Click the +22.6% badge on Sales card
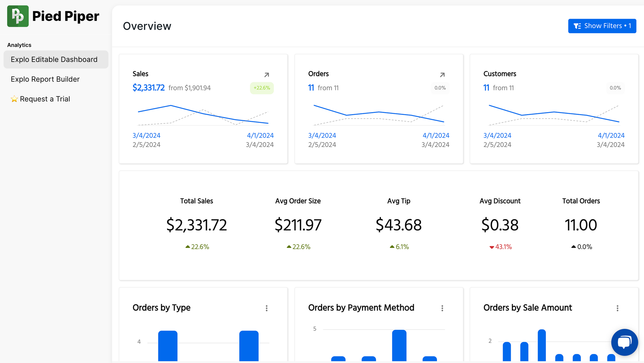644x363 pixels. (262, 88)
